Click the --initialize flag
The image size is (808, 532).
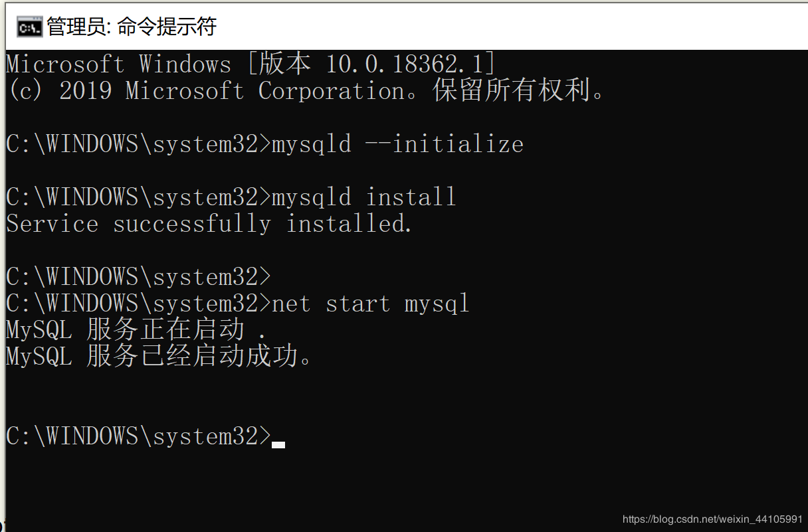[445, 144]
